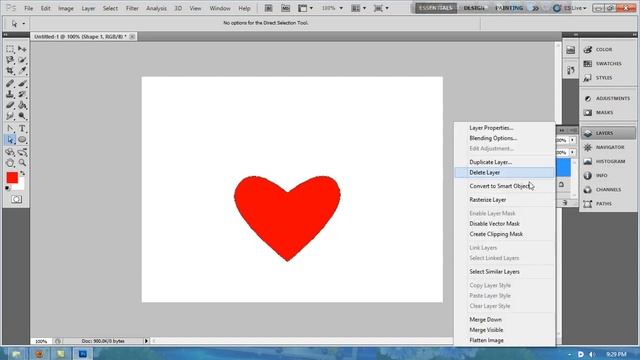Viewport: 640px width, 360px height.
Task: Select the History Brush tool
Action: pos(22,94)
